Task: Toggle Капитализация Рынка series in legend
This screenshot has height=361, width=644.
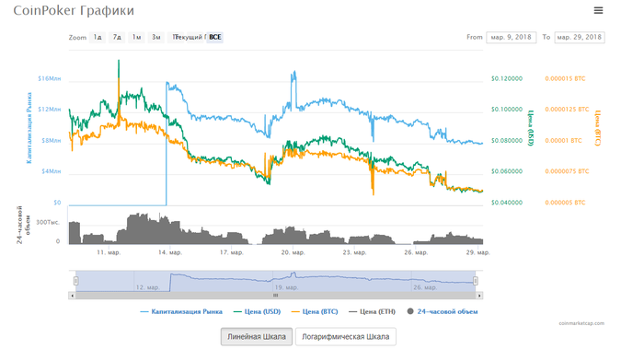Action: coord(181,311)
